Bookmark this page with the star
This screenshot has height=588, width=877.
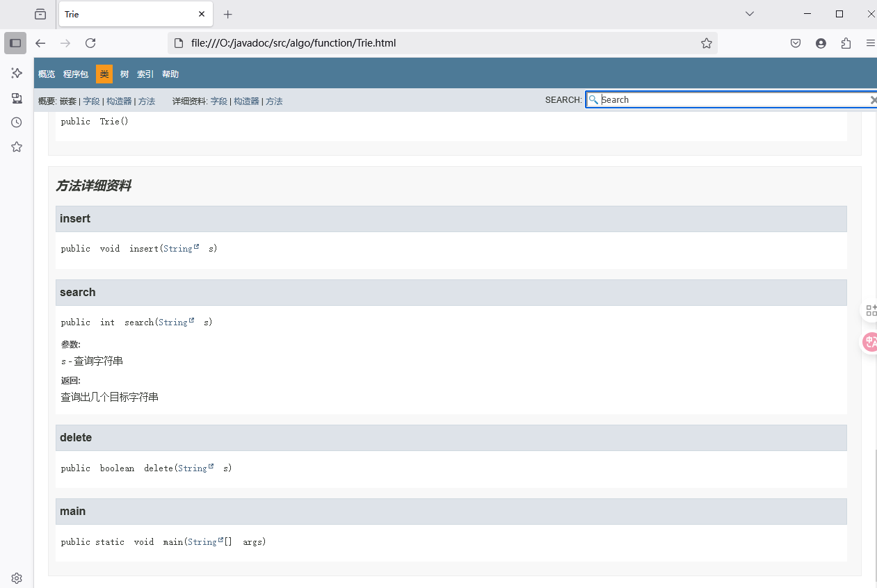(707, 43)
